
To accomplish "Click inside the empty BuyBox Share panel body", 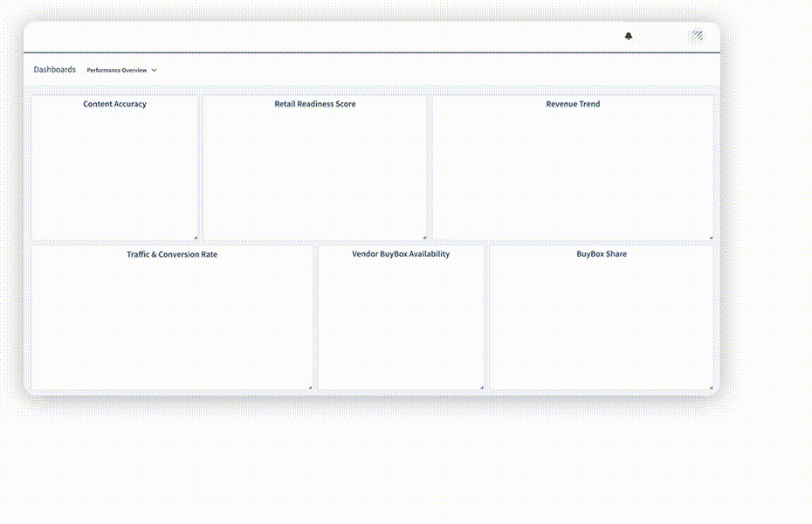I will pos(601,323).
